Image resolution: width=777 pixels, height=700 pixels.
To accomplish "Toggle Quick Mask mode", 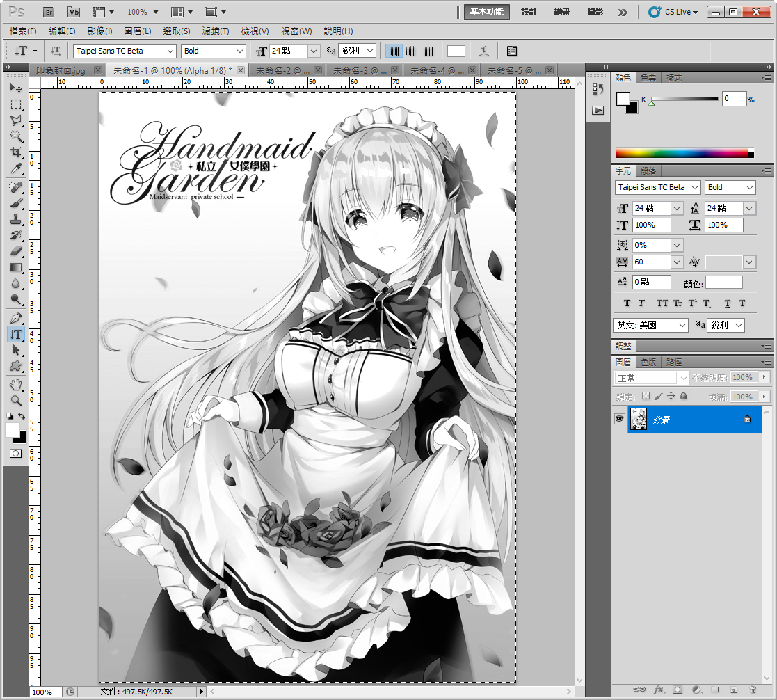I will pos(16,453).
